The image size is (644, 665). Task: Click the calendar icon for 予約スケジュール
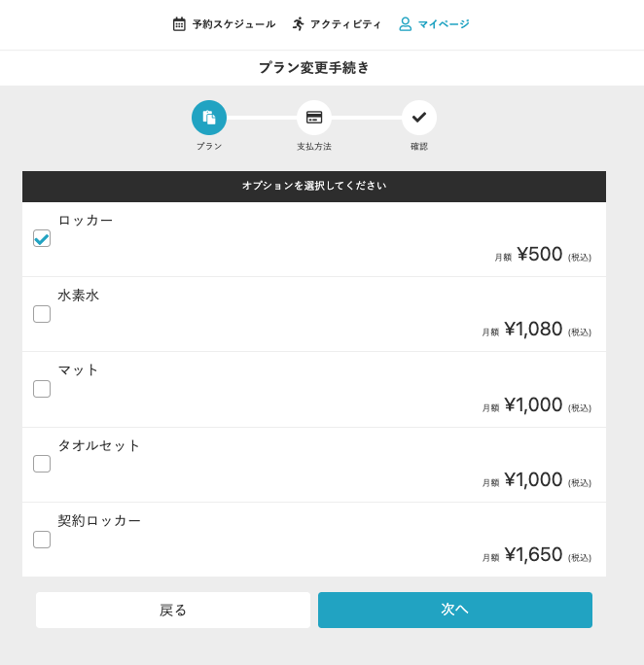point(179,24)
